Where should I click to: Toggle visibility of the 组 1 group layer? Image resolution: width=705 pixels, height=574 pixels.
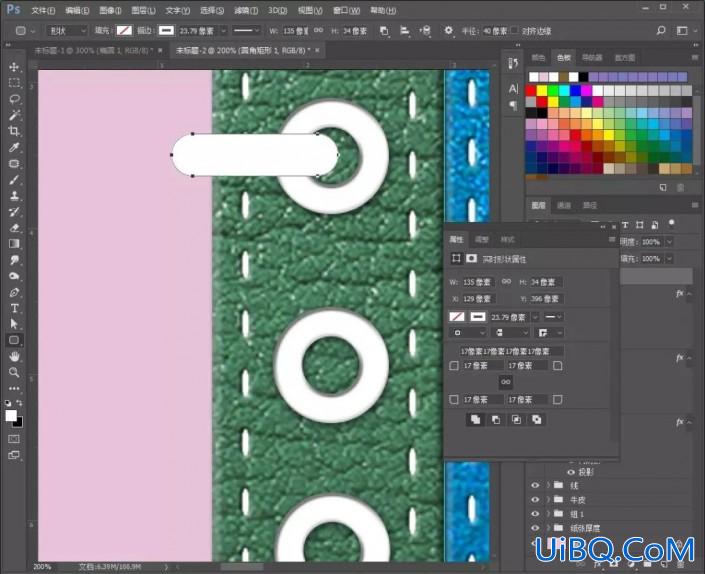click(x=535, y=513)
